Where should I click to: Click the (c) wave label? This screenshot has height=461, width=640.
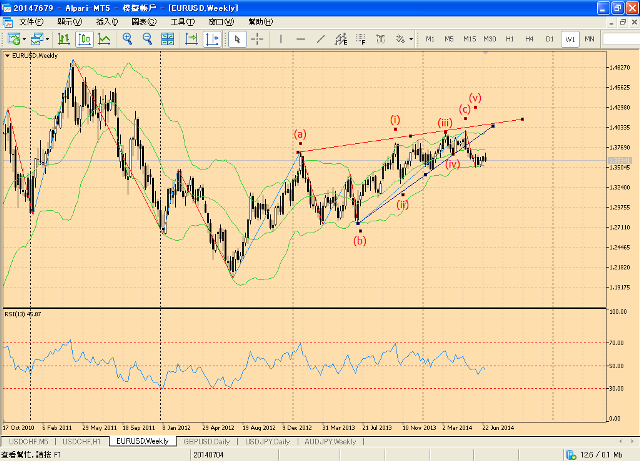point(464,109)
